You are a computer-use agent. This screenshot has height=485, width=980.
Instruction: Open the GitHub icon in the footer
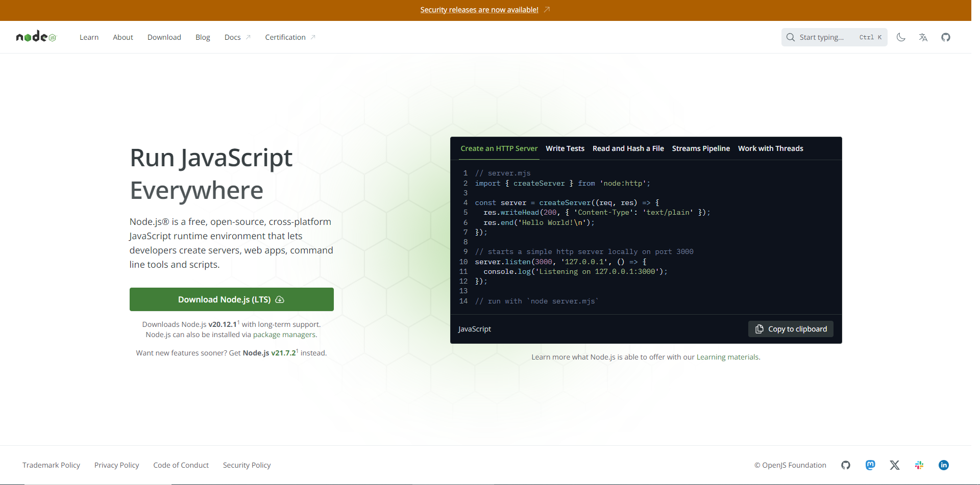tap(846, 465)
